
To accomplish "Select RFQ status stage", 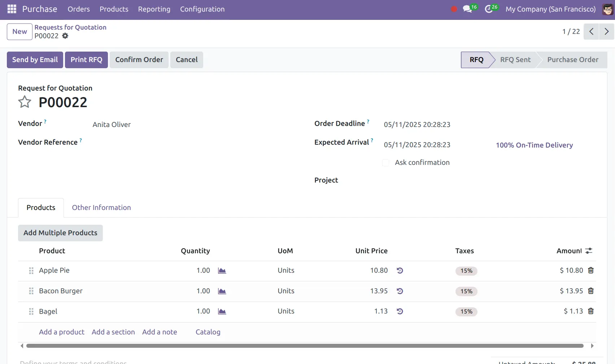I will pos(476,60).
